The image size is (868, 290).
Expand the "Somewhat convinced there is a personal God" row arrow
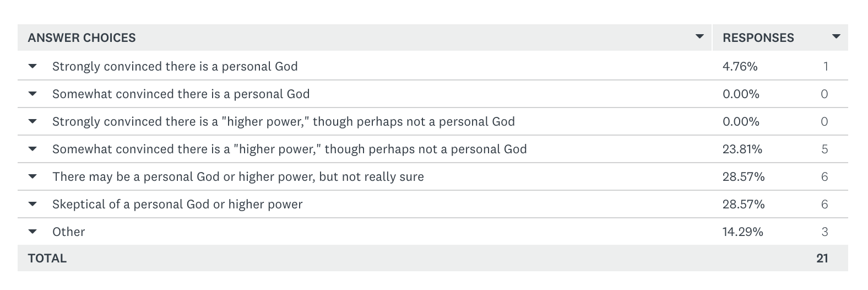coord(32,94)
